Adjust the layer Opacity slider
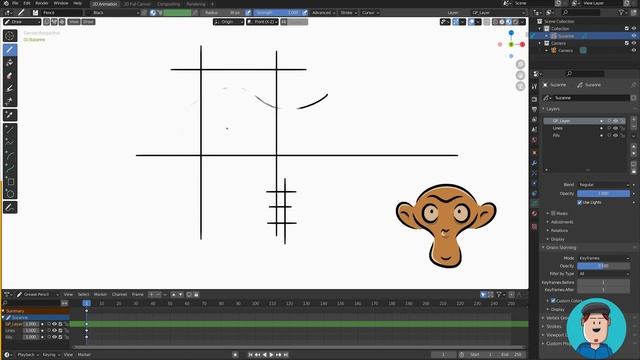 (x=603, y=193)
